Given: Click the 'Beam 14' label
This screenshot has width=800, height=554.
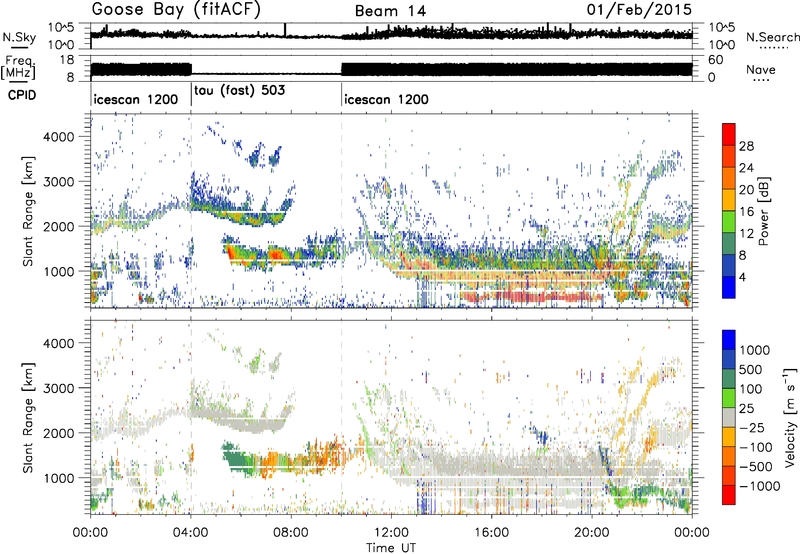Looking at the screenshot, I should coord(390,11).
